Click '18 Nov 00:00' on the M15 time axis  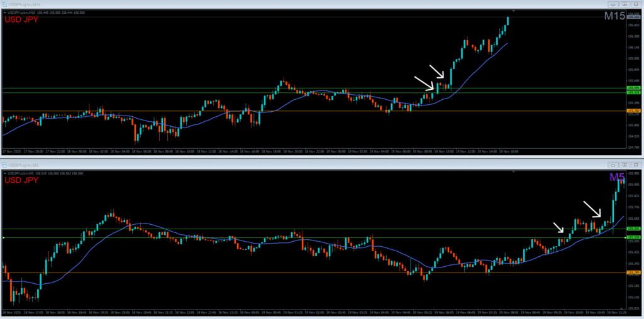coord(76,151)
